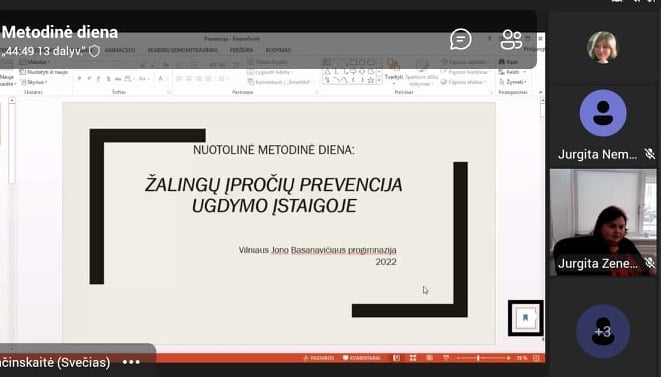Select Jurgita Zene... video tile
Screen dimensions: 661x377
(x=603, y=223)
